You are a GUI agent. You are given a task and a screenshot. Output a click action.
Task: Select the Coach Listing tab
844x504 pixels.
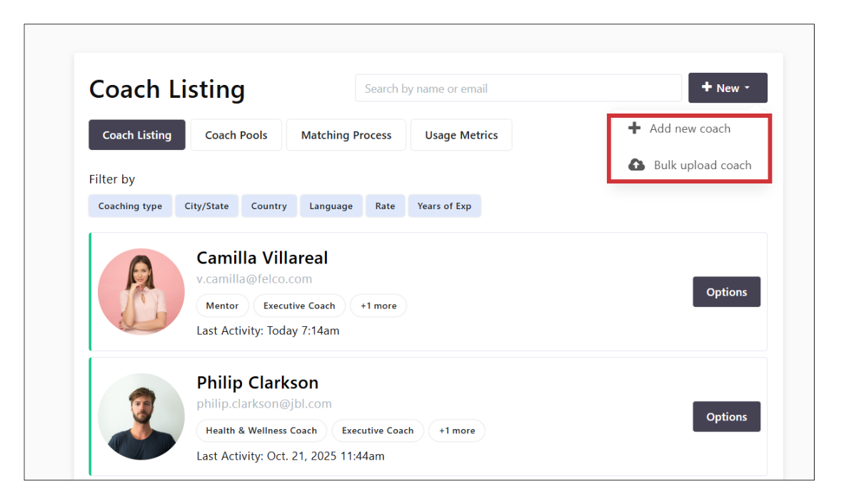[x=137, y=135]
